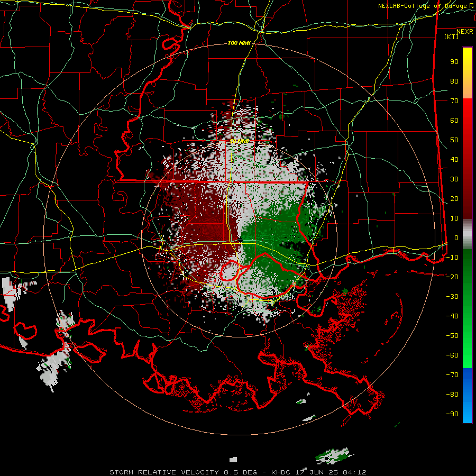
Task: Click the positive 60 scale value
Action: [x=454, y=120]
